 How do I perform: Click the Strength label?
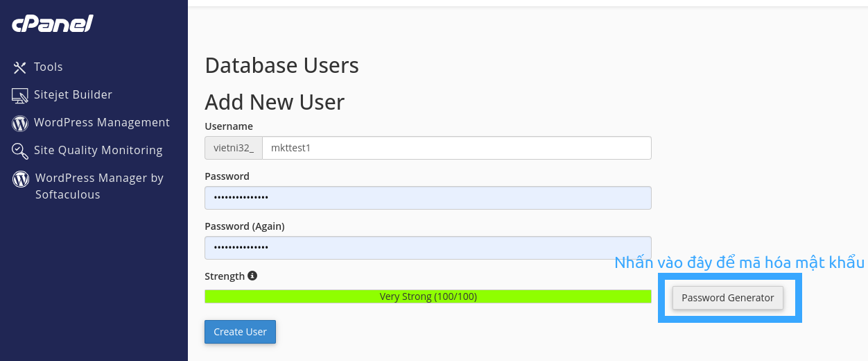pos(225,276)
